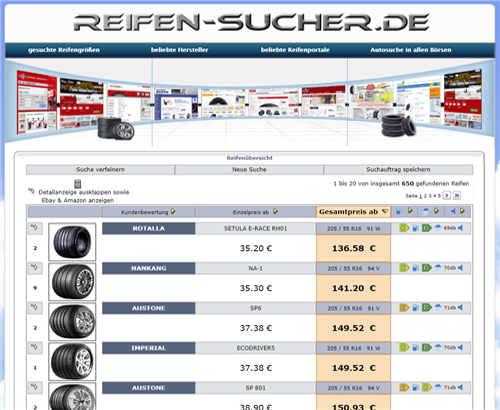
Task: Click the noise speaker icon in Imperial row
Action: [x=460, y=348]
